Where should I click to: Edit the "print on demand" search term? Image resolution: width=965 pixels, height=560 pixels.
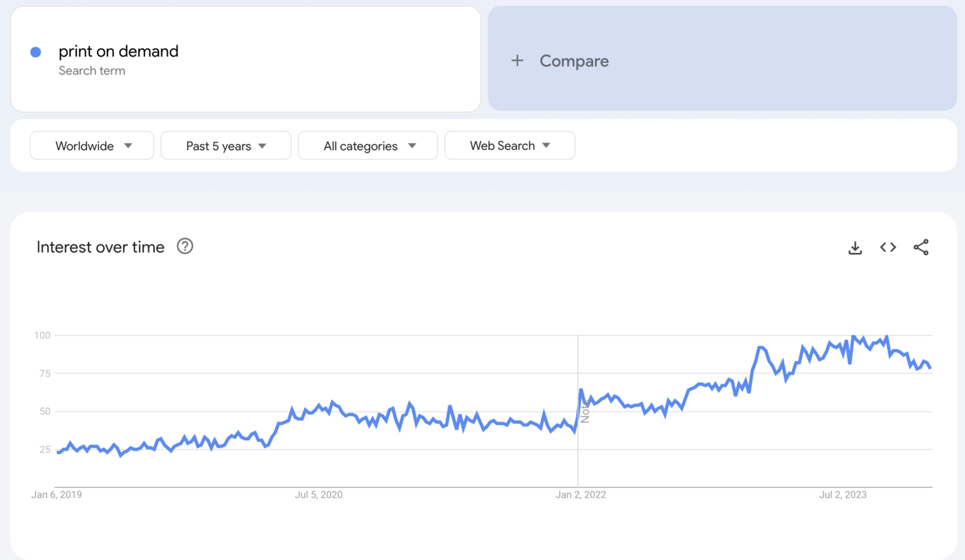(x=118, y=51)
